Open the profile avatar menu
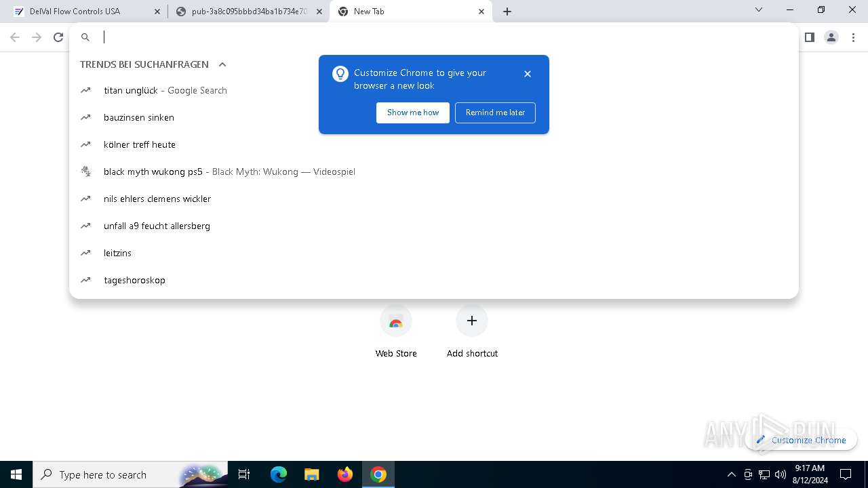This screenshot has height=488, width=868. click(x=831, y=37)
